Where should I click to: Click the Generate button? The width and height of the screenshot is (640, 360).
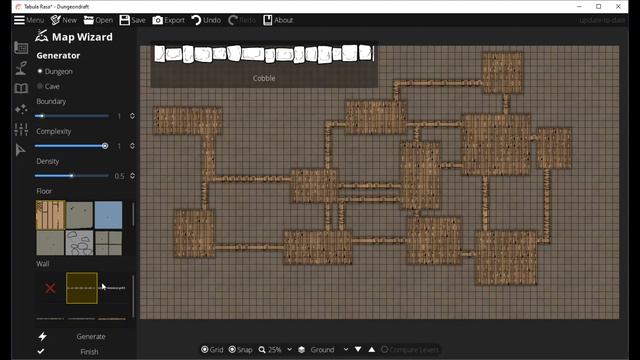click(91, 337)
